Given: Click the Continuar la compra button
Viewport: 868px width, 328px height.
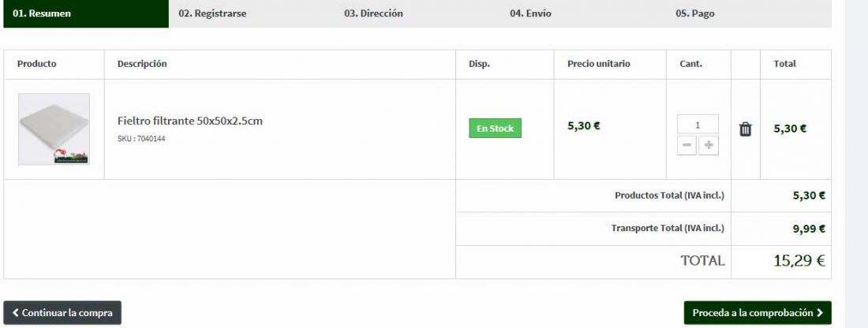Looking at the screenshot, I should 62,312.
